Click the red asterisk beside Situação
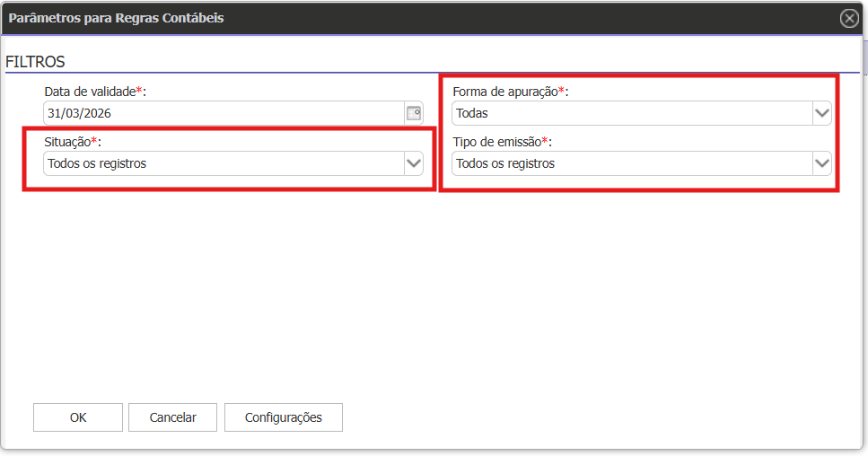Screen dimensions: 868x456 pyautogui.click(x=94, y=142)
